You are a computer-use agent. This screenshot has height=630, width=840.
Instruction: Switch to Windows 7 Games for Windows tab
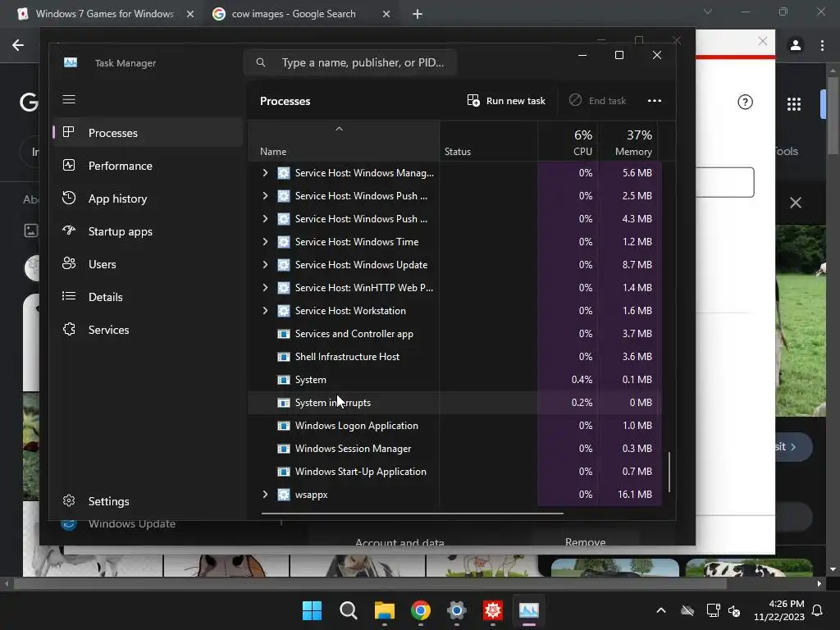pos(107,14)
